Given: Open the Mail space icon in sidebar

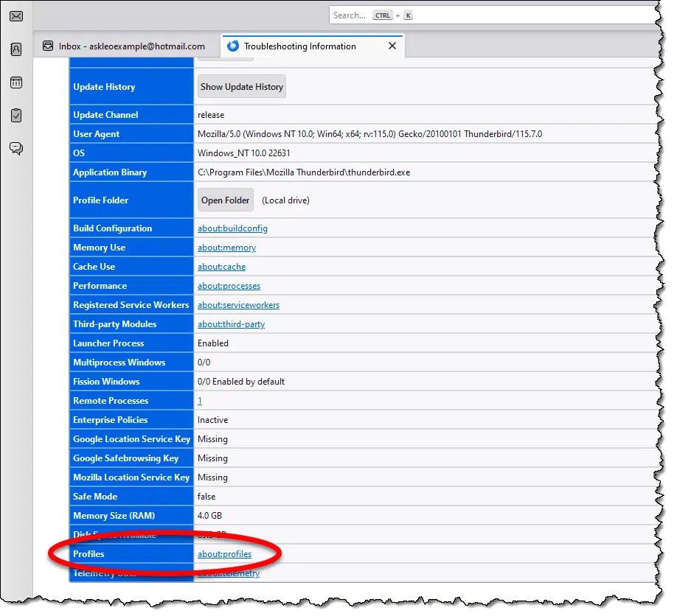Looking at the screenshot, I should click(x=16, y=16).
